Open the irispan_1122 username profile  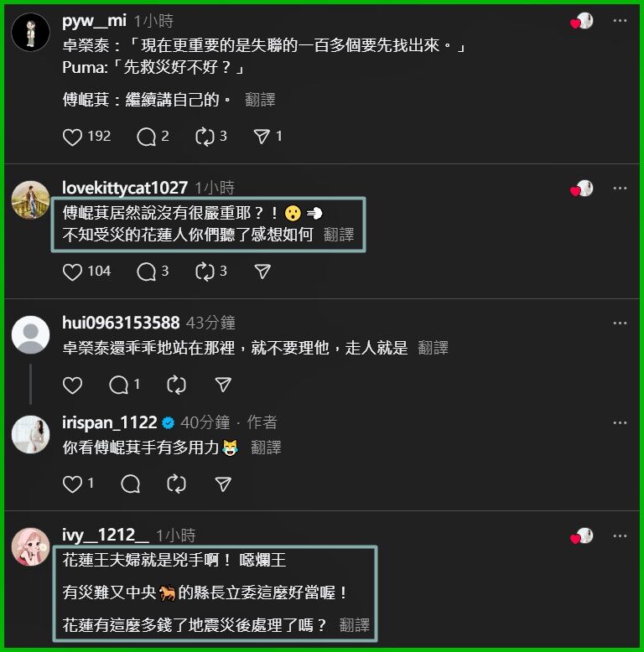click(x=109, y=422)
